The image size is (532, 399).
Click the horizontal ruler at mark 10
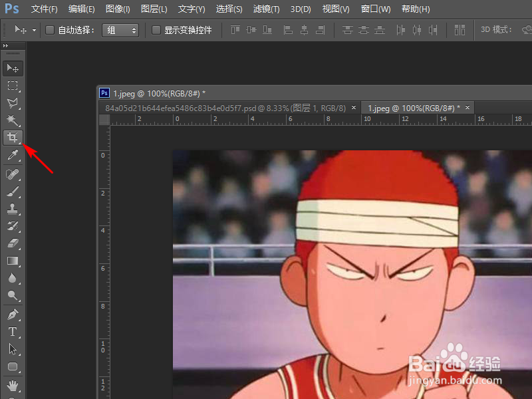click(367, 119)
